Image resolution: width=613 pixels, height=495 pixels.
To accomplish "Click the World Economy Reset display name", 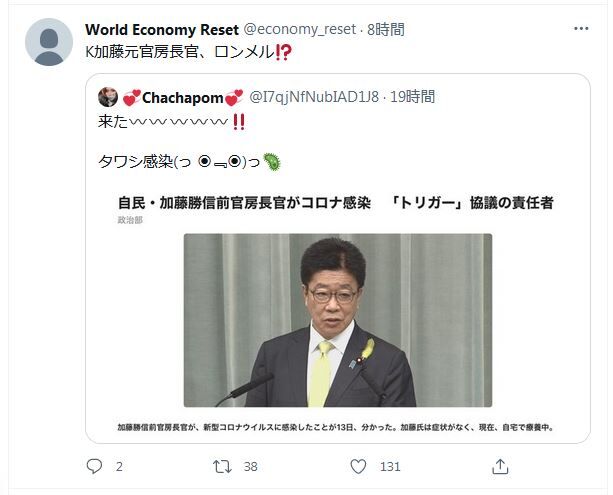I will [162, 30].
